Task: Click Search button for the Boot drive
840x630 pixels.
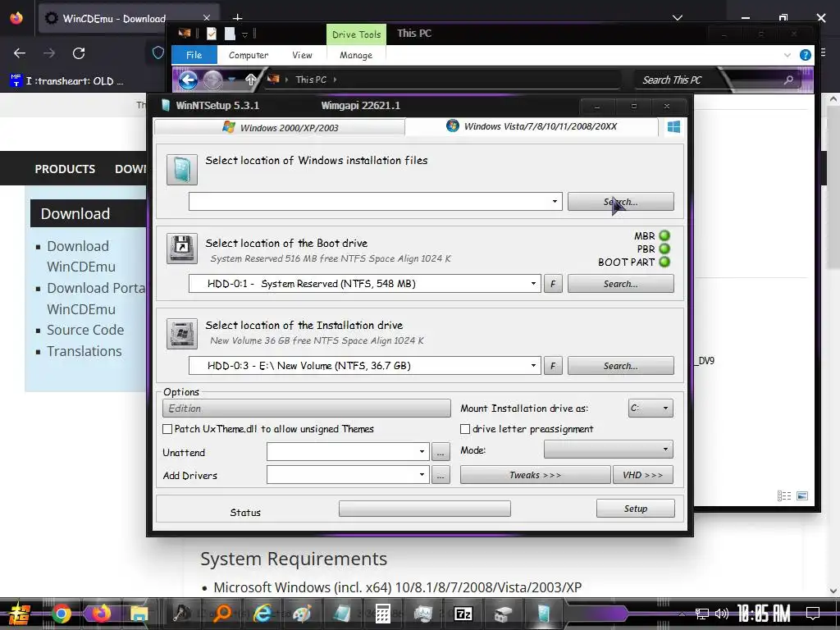Action: 620,284
